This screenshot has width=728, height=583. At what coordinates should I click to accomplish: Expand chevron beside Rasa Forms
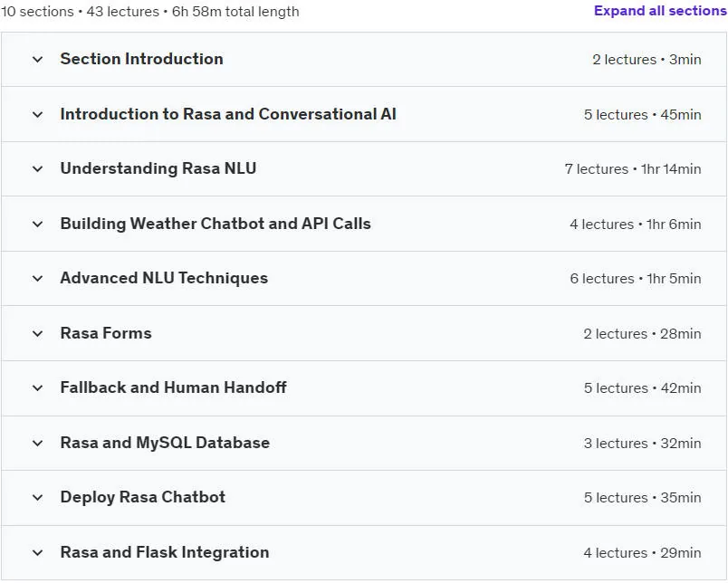click(x=38, y=334)
